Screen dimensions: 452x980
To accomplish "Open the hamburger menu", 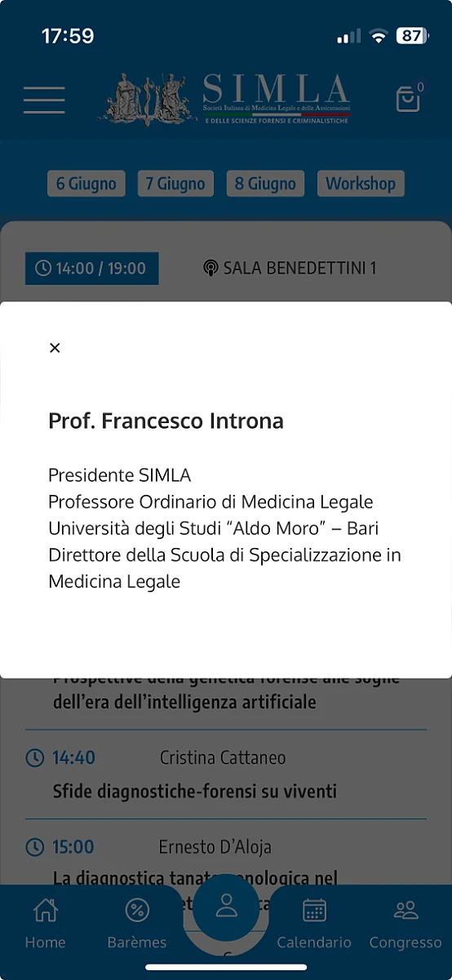I will [x=44, y=100].
